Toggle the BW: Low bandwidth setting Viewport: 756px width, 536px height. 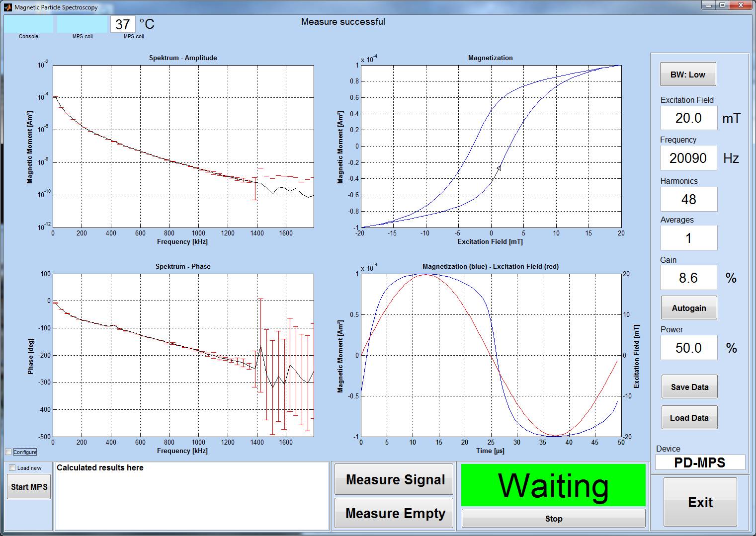(x=688, y=74)
